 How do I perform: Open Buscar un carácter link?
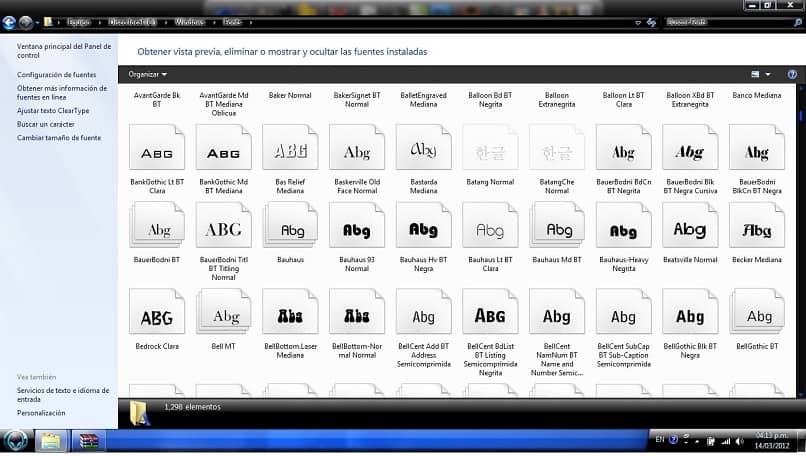click(46, 124)
